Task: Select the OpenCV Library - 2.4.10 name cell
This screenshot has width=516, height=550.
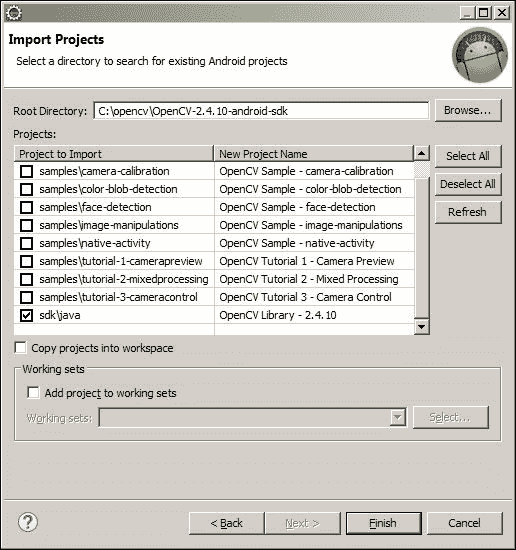Action: [x=314, y=315]
